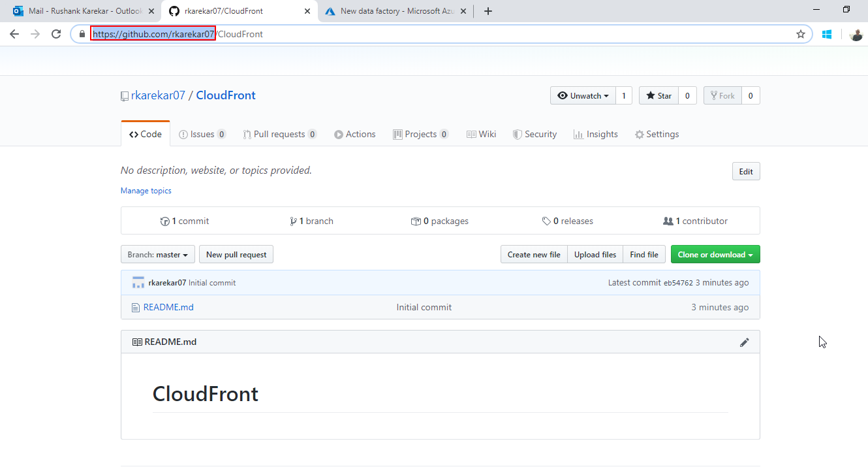Click Edit for repository description

746,172
